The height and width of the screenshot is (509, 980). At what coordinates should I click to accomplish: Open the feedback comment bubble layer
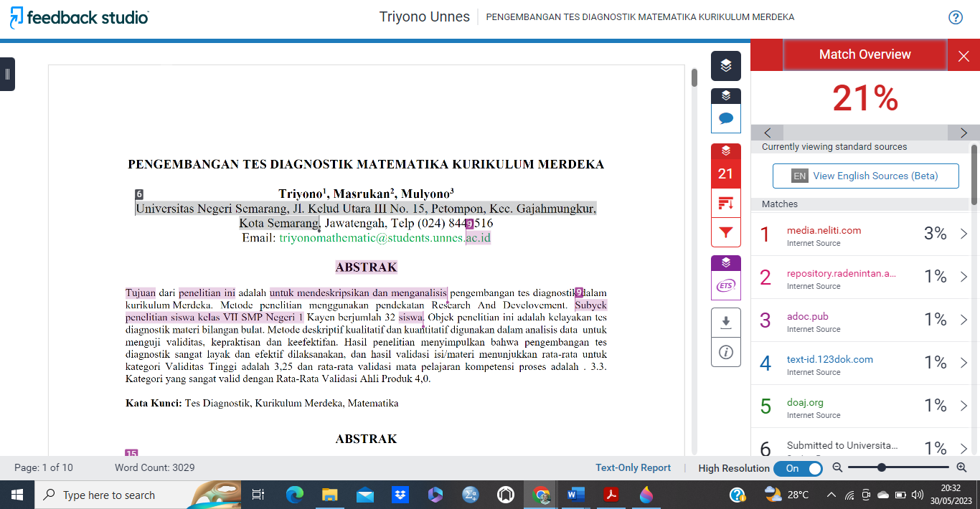pyautogui.click(x=725, y=118)
